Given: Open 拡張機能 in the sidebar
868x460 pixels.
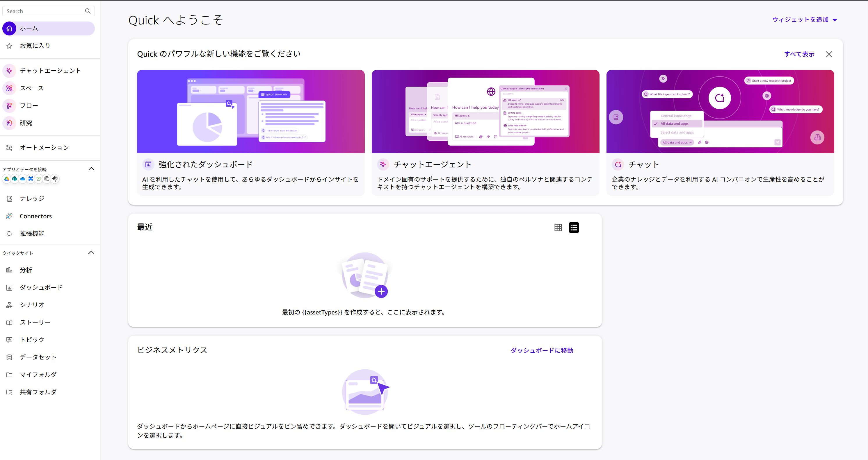Looking at the screenshot, I should (49, 234).
